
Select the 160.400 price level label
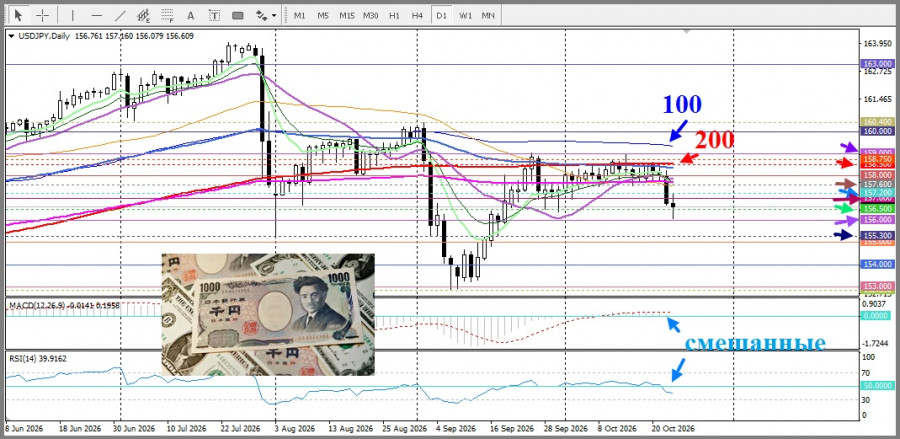click(877, 122)
